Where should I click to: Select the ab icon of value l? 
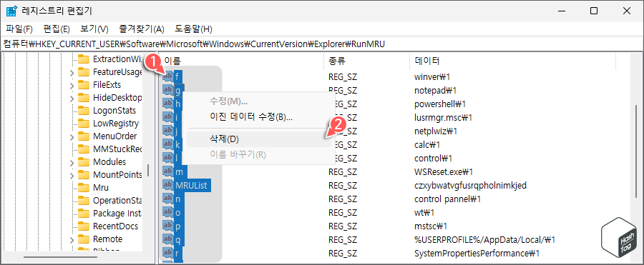167,158
